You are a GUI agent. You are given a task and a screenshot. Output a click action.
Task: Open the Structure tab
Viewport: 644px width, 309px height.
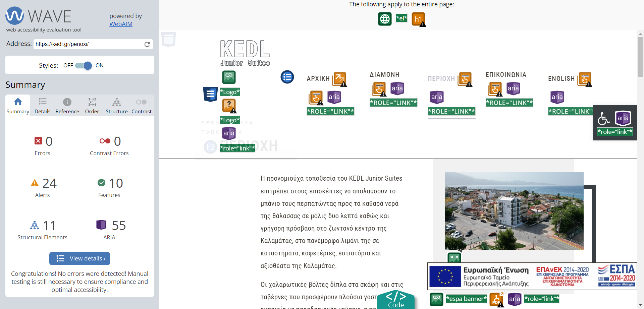pos(117,106)
